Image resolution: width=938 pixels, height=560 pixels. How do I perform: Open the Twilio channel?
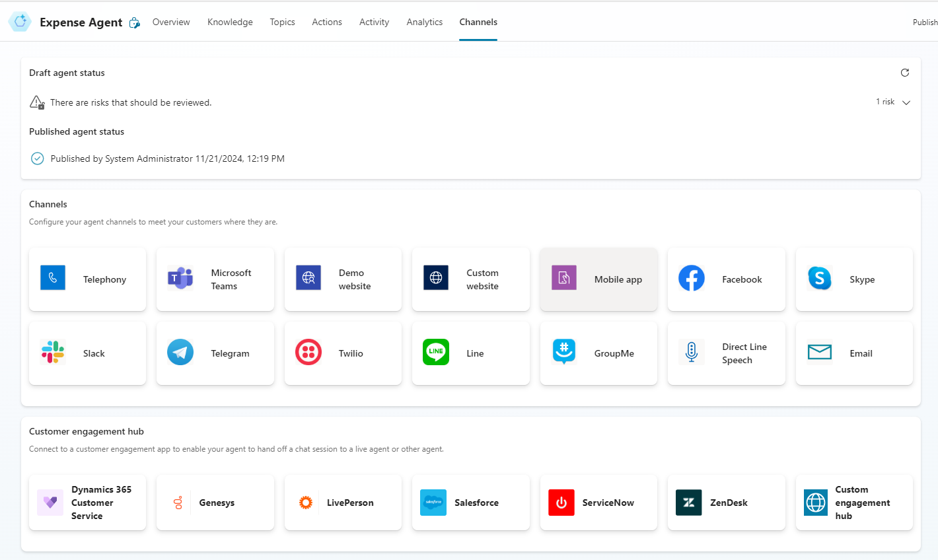pos(342,353)
